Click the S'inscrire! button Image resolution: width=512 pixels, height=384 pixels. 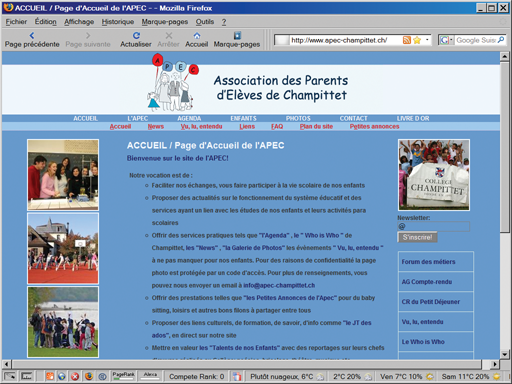coord(417,237)
